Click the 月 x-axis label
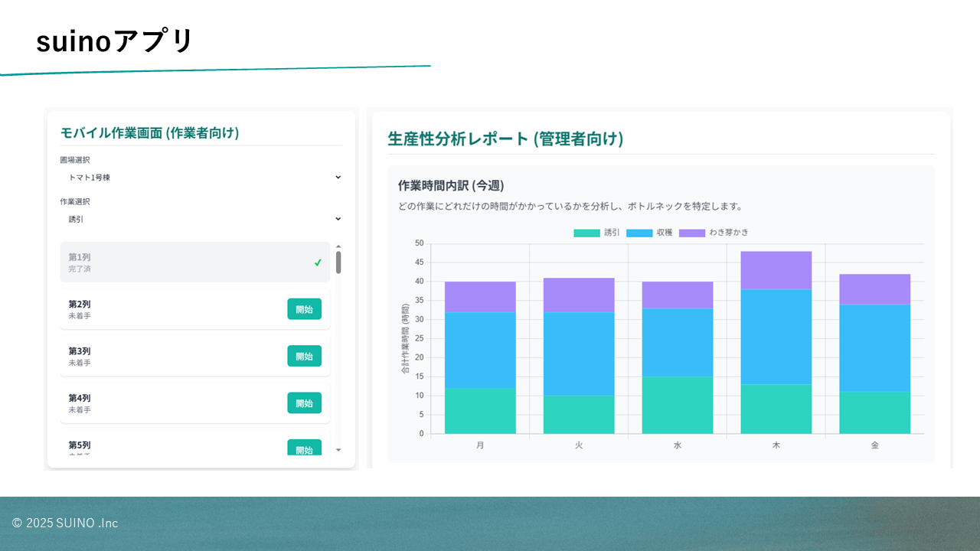 (x=480, y=445)
